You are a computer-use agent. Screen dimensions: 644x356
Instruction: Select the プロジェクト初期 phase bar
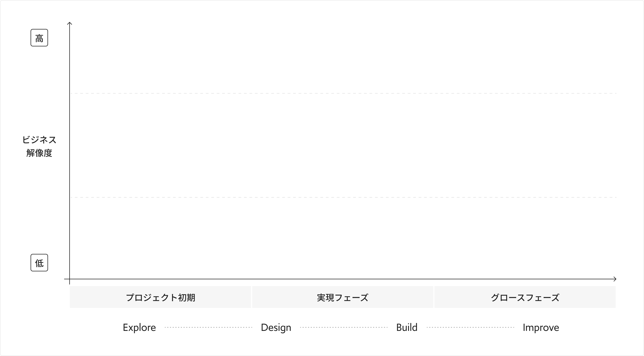tap(160, 297)
